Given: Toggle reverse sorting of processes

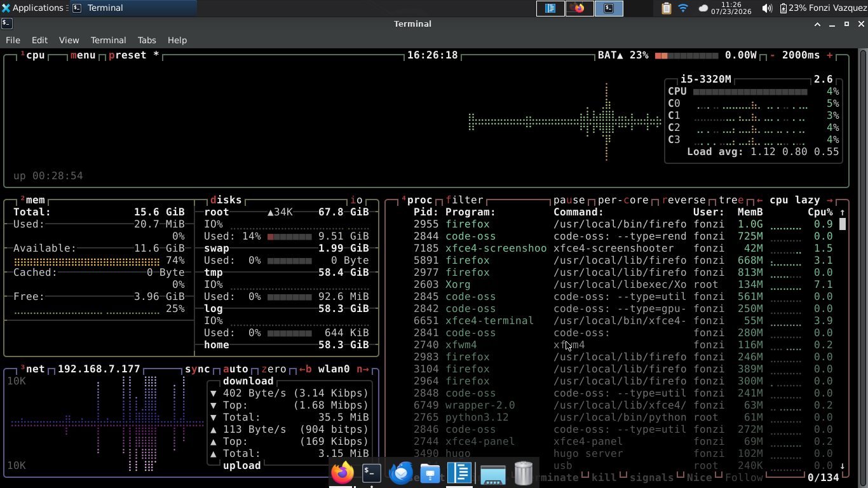Looking at the screenshot, I should (684, 200).
